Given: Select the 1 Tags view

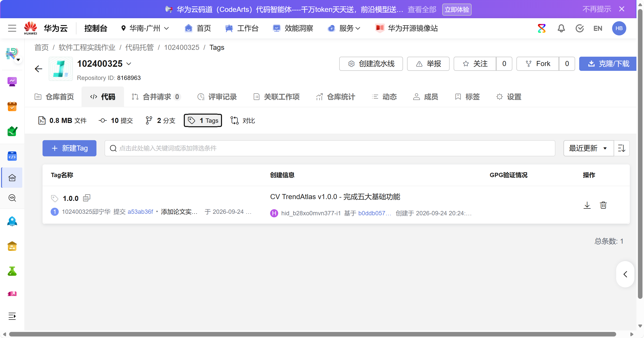Looking at the screenshot, I should click(203, 121).
